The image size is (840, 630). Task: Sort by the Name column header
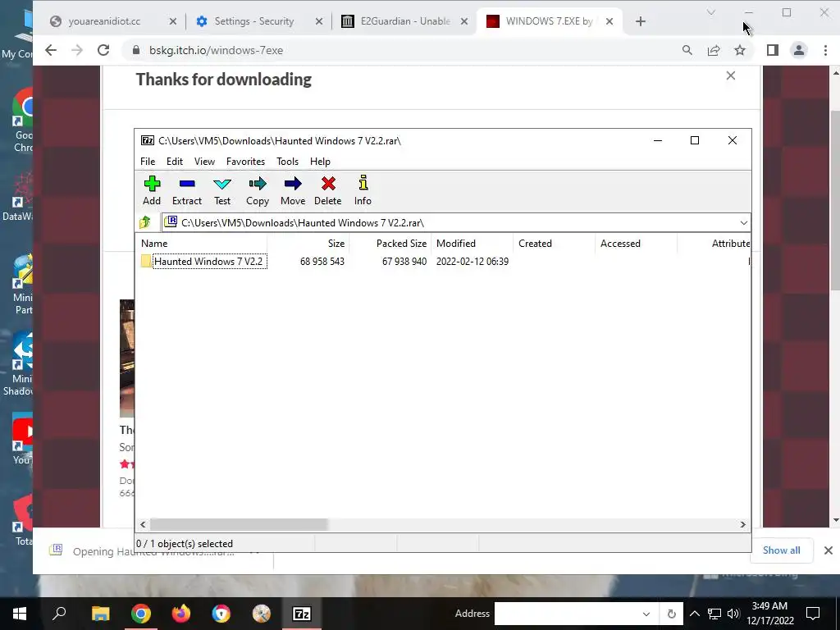[202, 243]
